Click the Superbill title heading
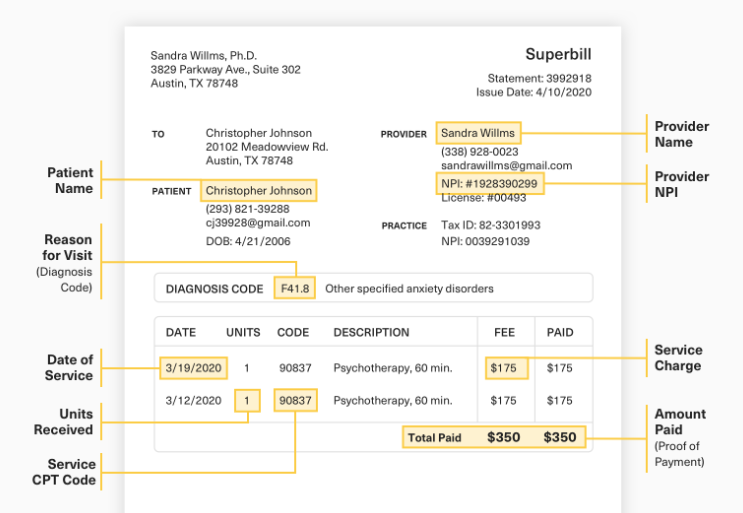The height and width of the screenshot is (513, 743). tap(558, 54)
